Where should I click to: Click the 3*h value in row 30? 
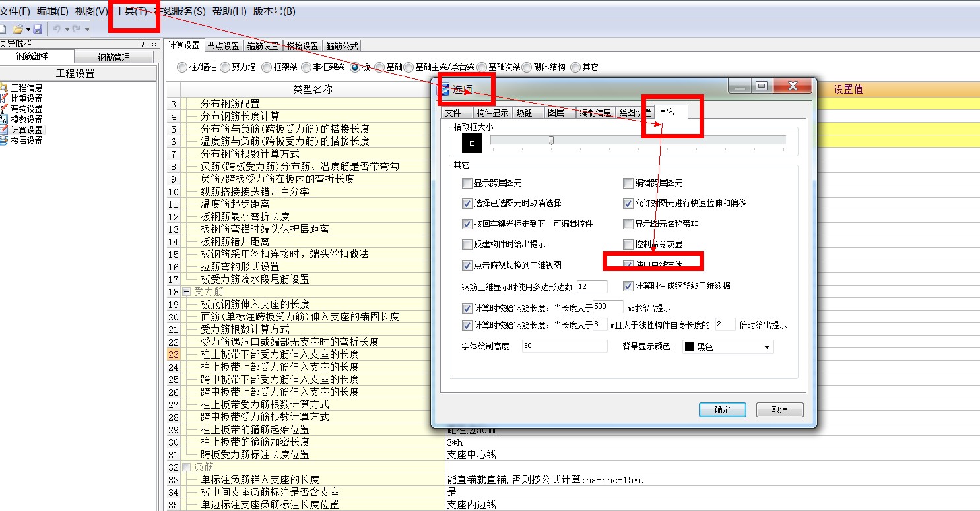(453, 442)
